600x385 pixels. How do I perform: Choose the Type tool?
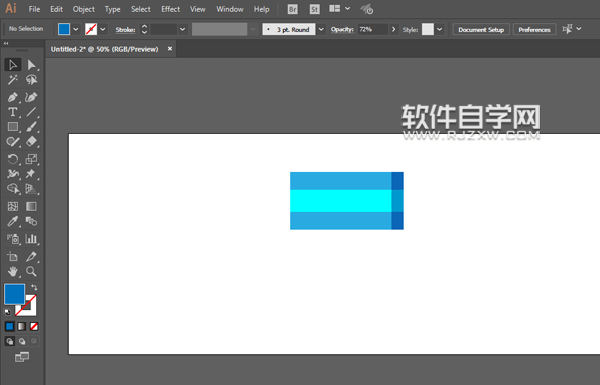pyautogui.click(x=13, y=112)
